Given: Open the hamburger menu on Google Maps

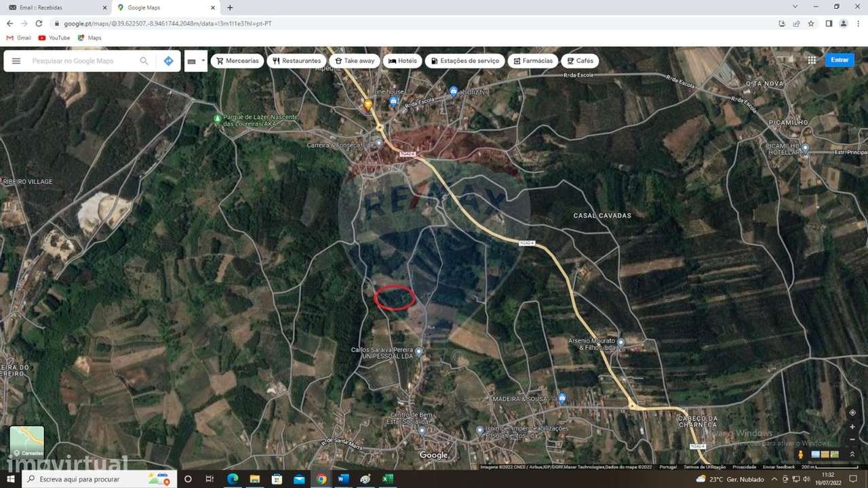Looking at the screenshot, I should [16, 60].
